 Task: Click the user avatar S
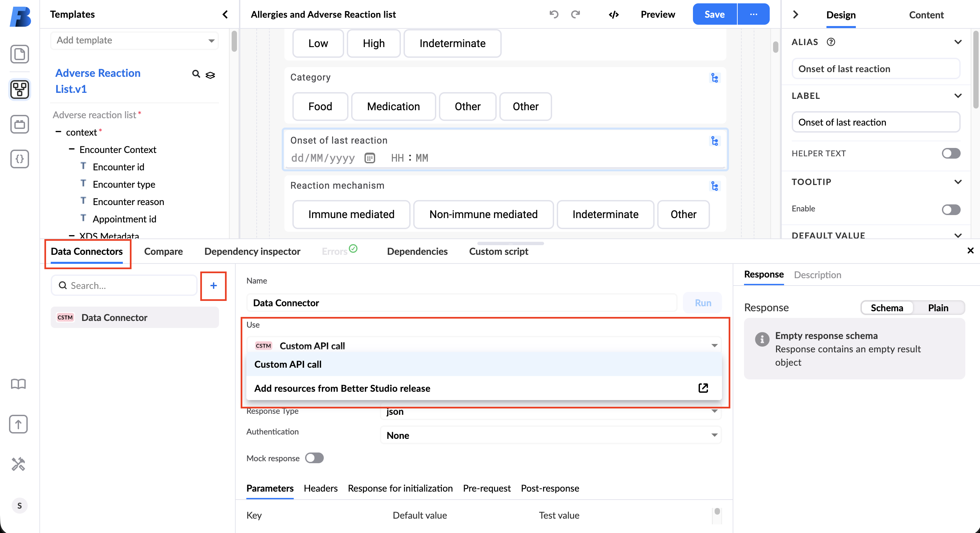pyautogui.click(x=19, y=506)
